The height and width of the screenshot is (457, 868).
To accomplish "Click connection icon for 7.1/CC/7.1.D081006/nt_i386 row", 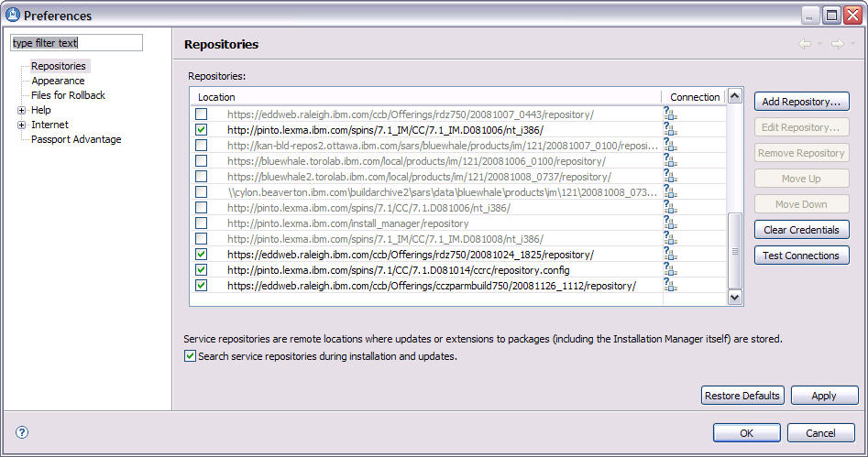I will (670, 208).
